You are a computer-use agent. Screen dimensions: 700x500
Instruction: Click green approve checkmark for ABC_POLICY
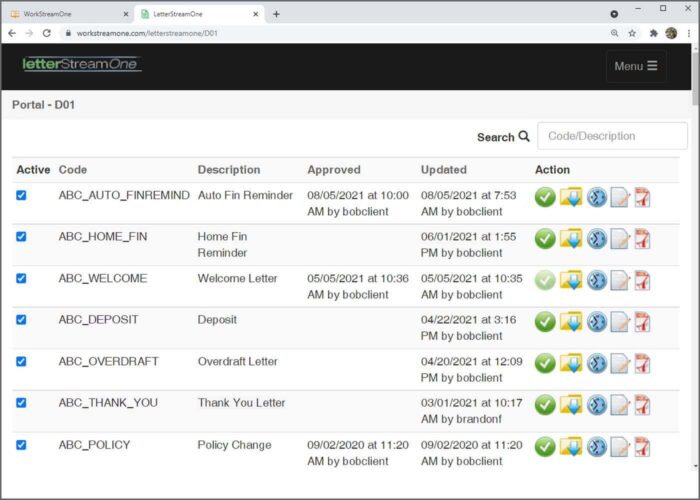pyautogui.click(x=545, y=447)
